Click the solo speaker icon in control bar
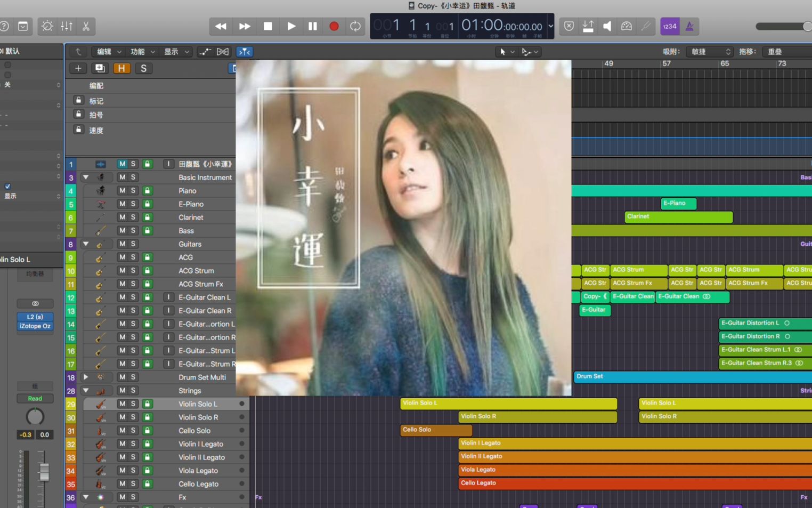This screenshot has height=508, width=812. point(607,26)
